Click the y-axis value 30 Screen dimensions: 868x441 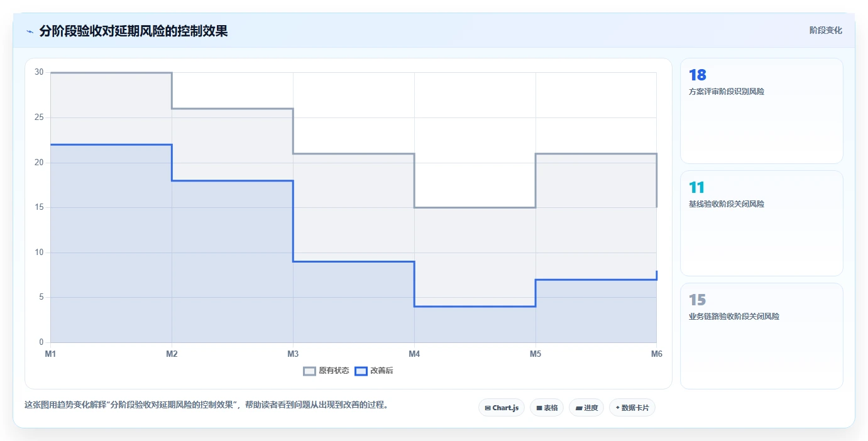pyautogui.click(x=39, y=72)
